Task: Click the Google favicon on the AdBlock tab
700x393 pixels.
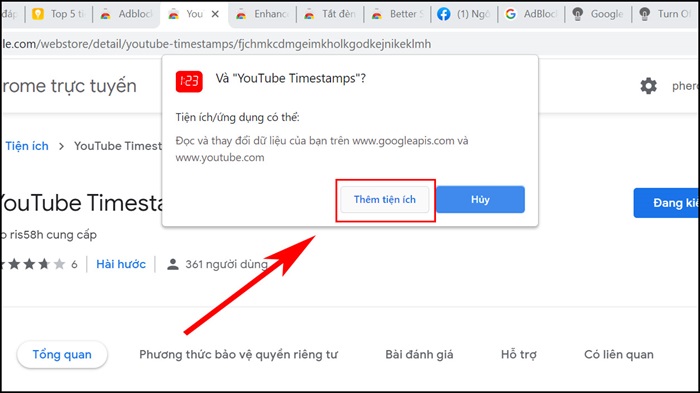Action: (510, 14)
